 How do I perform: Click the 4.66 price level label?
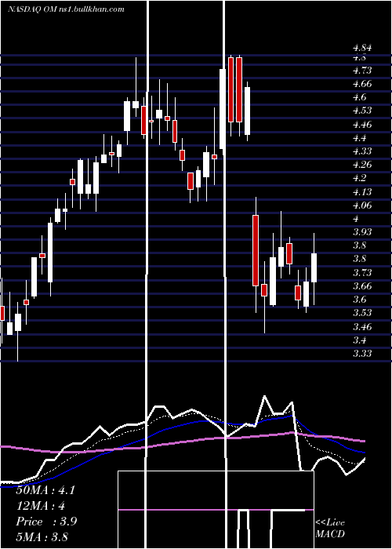[x=362, y=84]
